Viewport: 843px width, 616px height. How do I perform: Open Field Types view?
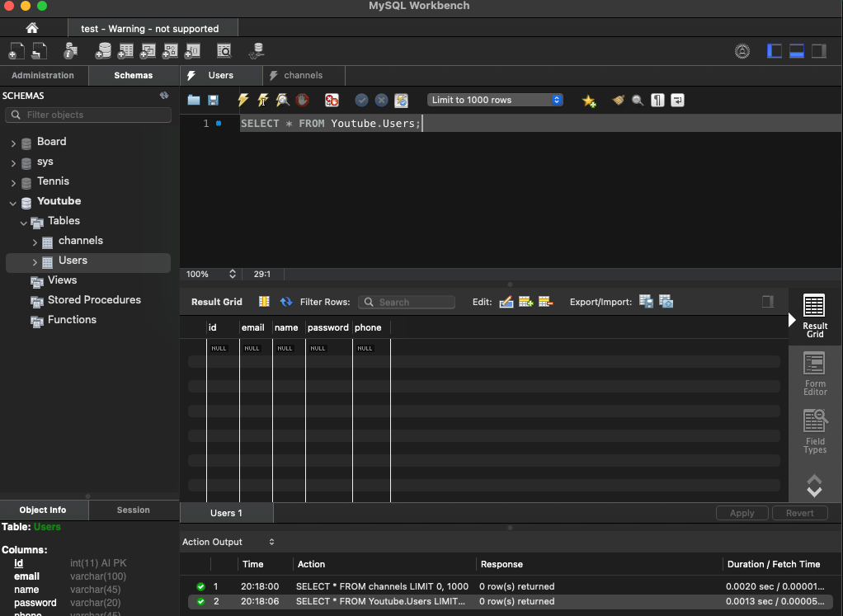click(x=815, y=431)
